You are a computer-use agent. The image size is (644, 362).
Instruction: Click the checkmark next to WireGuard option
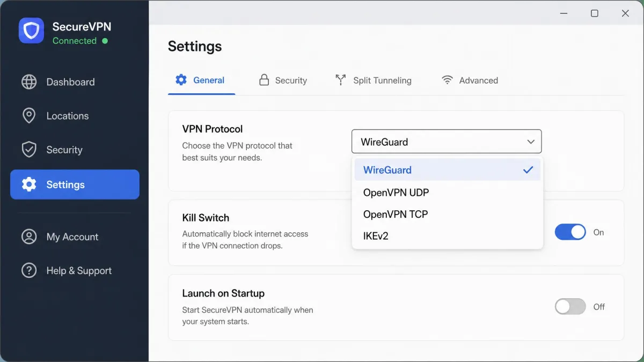click(x=528, y=169)
